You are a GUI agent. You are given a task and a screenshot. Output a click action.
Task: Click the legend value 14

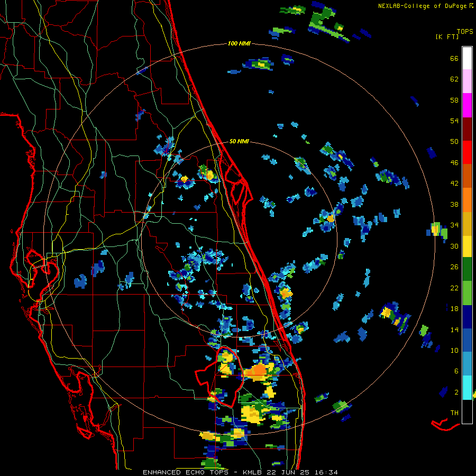tap(454, 329)
